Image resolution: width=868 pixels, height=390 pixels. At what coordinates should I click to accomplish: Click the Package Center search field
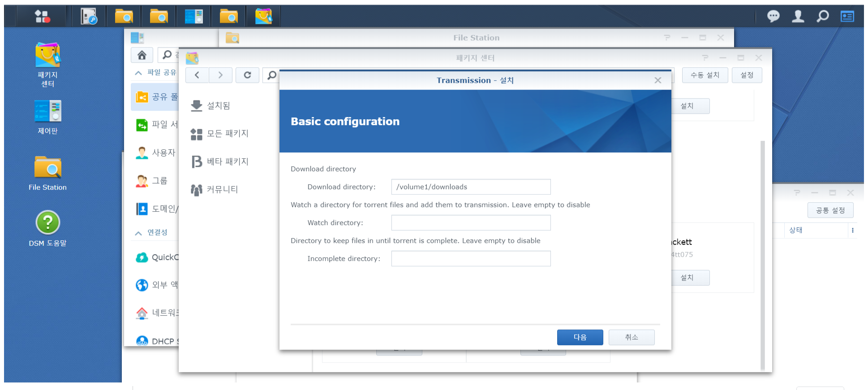[x=271, y=75]
